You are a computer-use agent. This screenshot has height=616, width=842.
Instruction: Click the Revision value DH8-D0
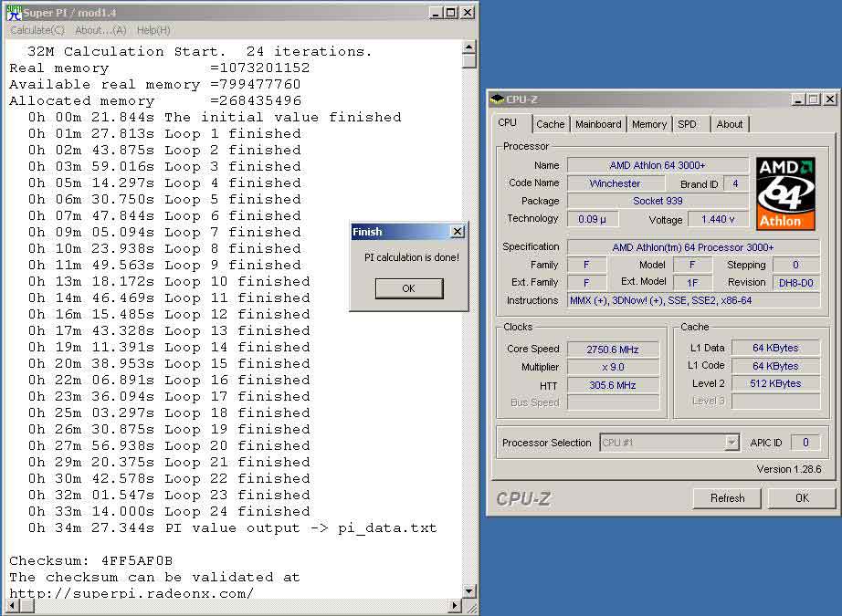[795, 283]
